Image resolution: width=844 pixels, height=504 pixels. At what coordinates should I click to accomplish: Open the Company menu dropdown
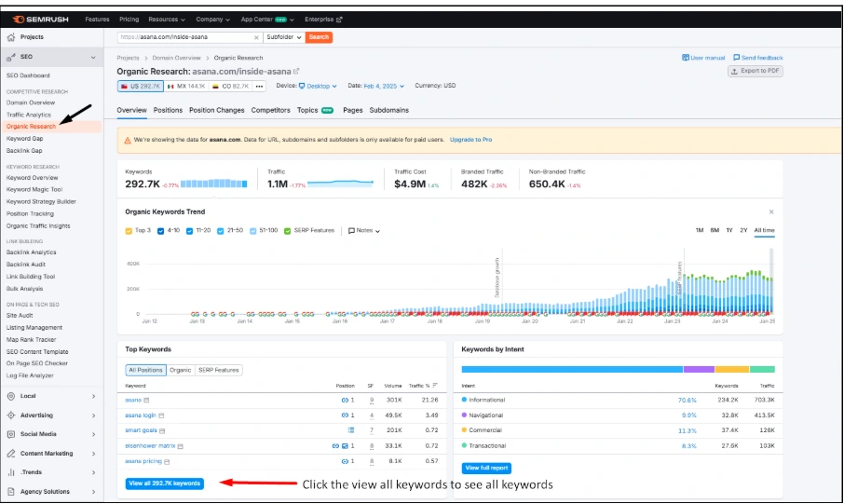[x=212, y=20]
